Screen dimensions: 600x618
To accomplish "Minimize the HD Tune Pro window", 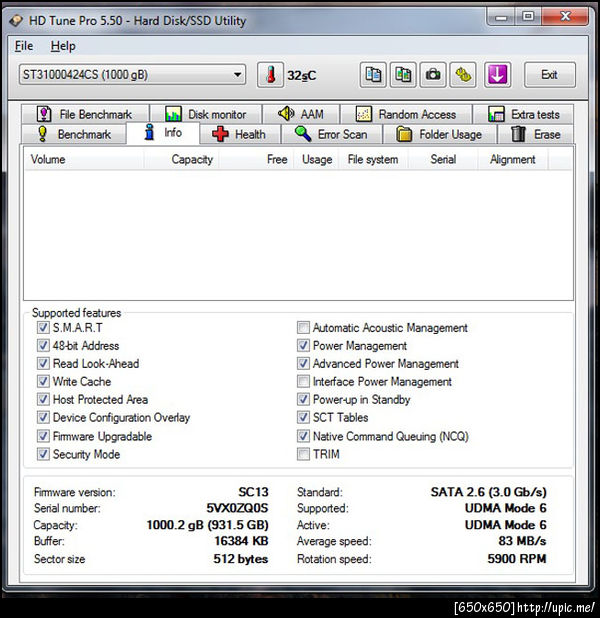I will 501,17.
